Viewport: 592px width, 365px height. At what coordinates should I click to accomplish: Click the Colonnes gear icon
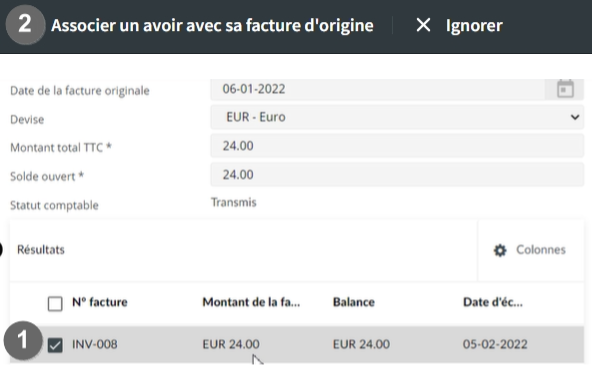(x=500, y=250)
